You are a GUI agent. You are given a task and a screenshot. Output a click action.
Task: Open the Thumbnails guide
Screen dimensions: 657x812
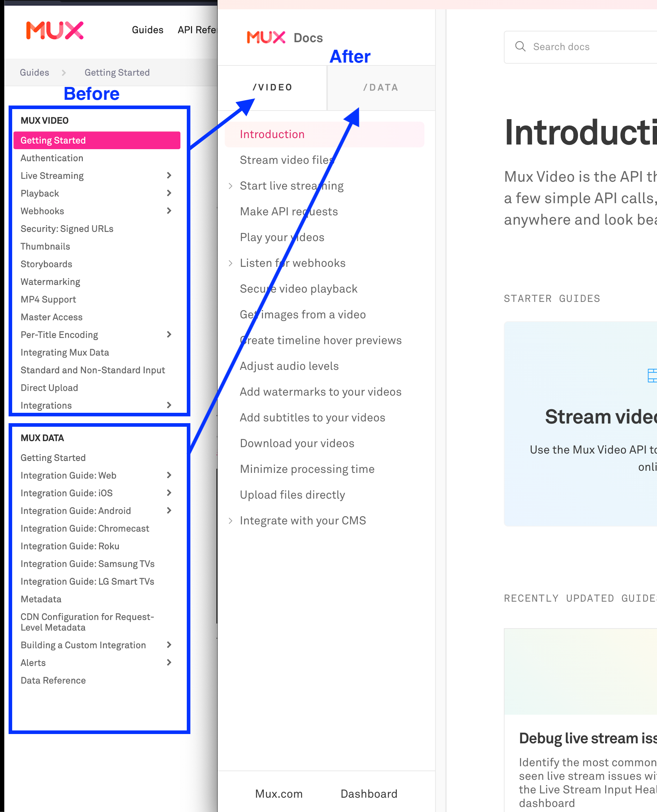[x=45, y=246]
